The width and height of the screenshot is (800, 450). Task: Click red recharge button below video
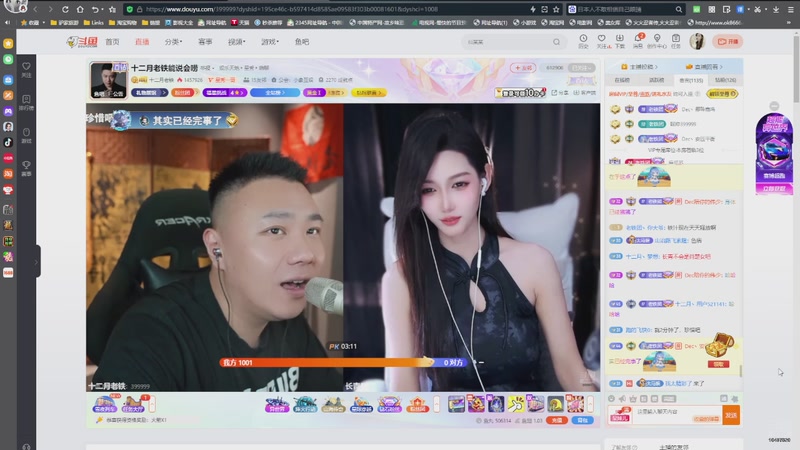point(557,420)
